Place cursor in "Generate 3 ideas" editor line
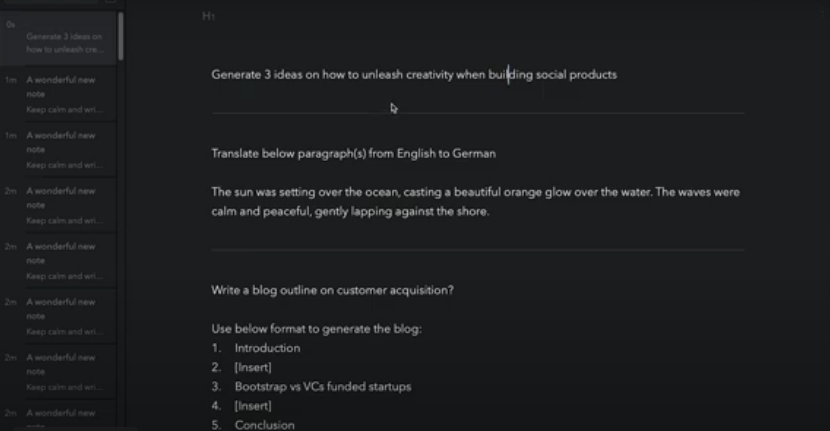The image size is (830, 431). (x=414, y=75)
